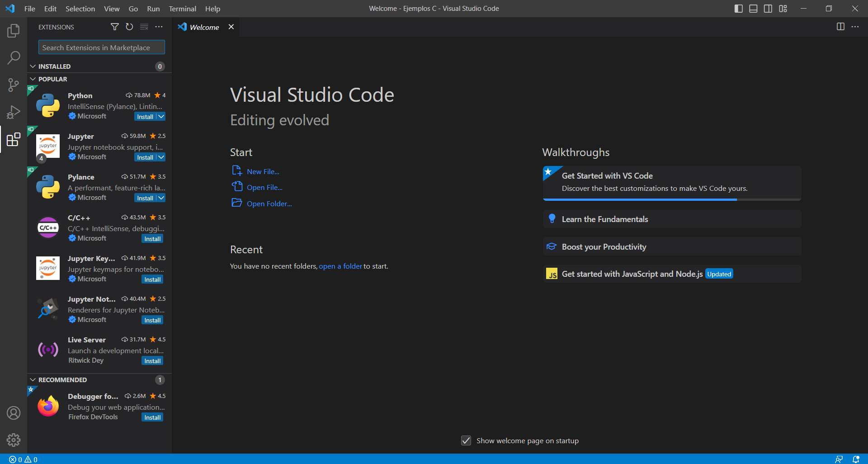Open the Manage gear icon
The width and height of the screenshot is (868, 464).
tap(14, 440)
